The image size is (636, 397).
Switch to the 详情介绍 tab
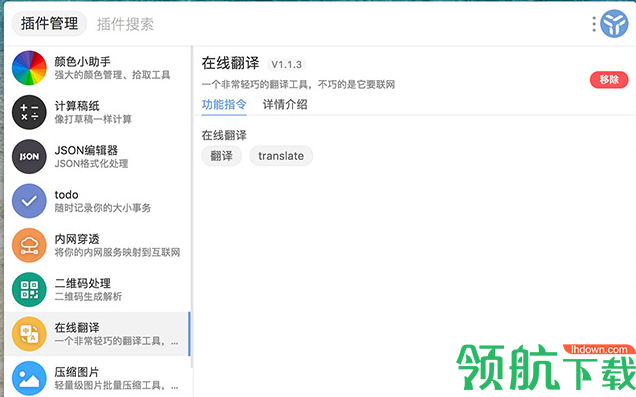pos(285,105)
